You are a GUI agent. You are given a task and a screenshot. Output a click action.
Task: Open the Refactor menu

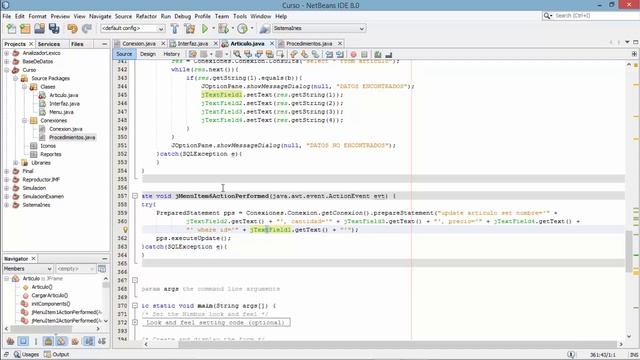tap(146, 16)
